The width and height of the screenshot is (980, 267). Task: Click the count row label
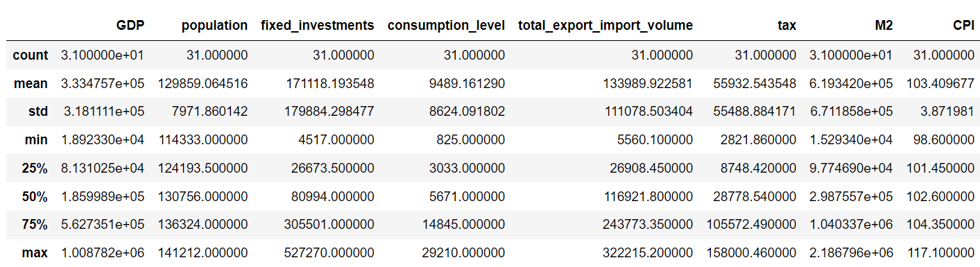[x=31, y=55]
